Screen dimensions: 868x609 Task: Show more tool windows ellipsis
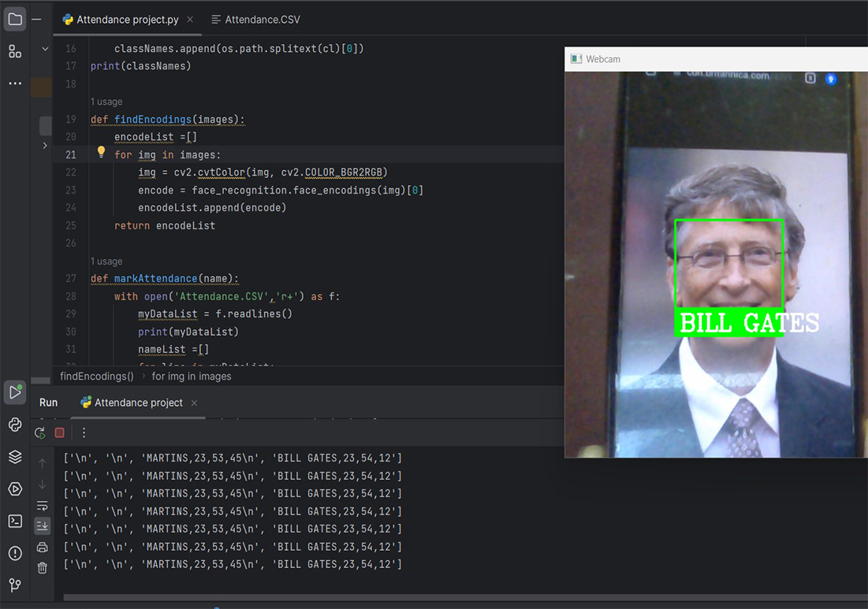pyautogui.click(x=15, y=84)
